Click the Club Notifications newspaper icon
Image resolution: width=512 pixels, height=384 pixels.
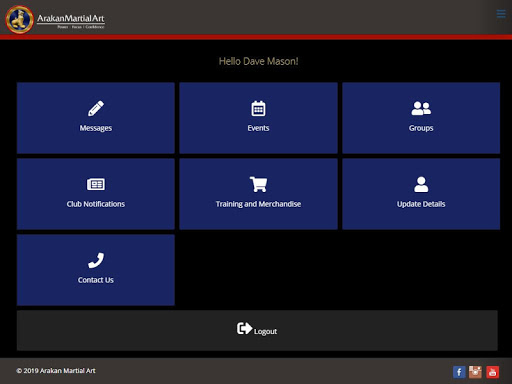(96, 184)
